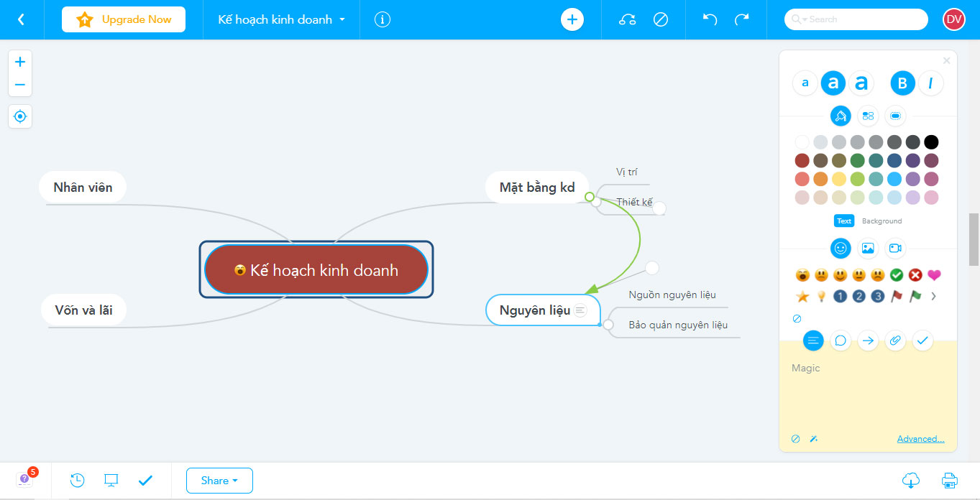The height and width of the screenshot is (500, 980).
Task: Click the history clock icon
Action: click(x=77, y=481)
